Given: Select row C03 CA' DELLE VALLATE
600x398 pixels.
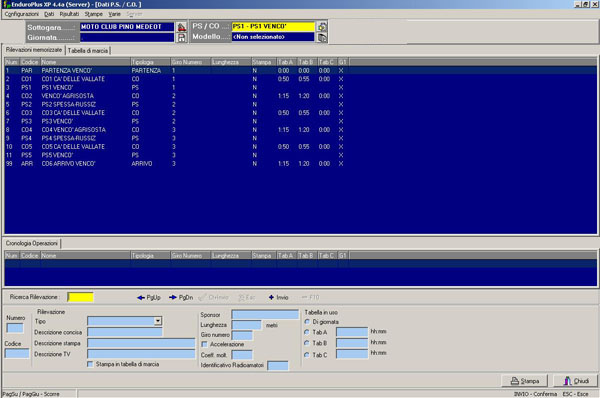Looking at the screenshot, I should click(x=300, y=113).
